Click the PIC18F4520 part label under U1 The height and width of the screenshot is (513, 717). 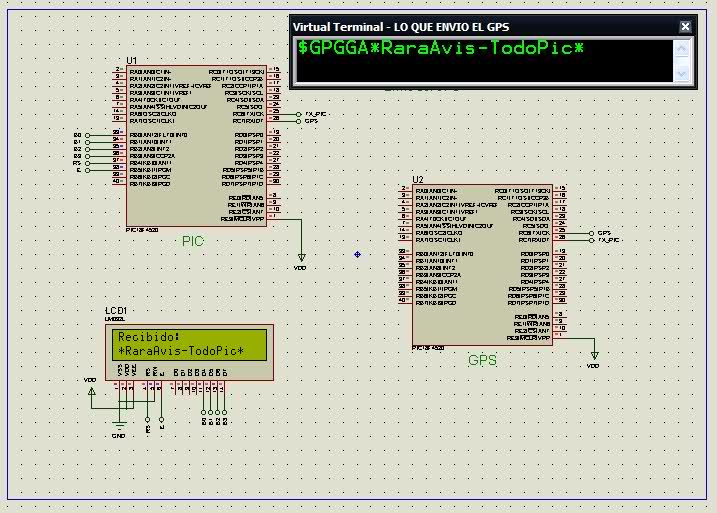coord(142,230)
